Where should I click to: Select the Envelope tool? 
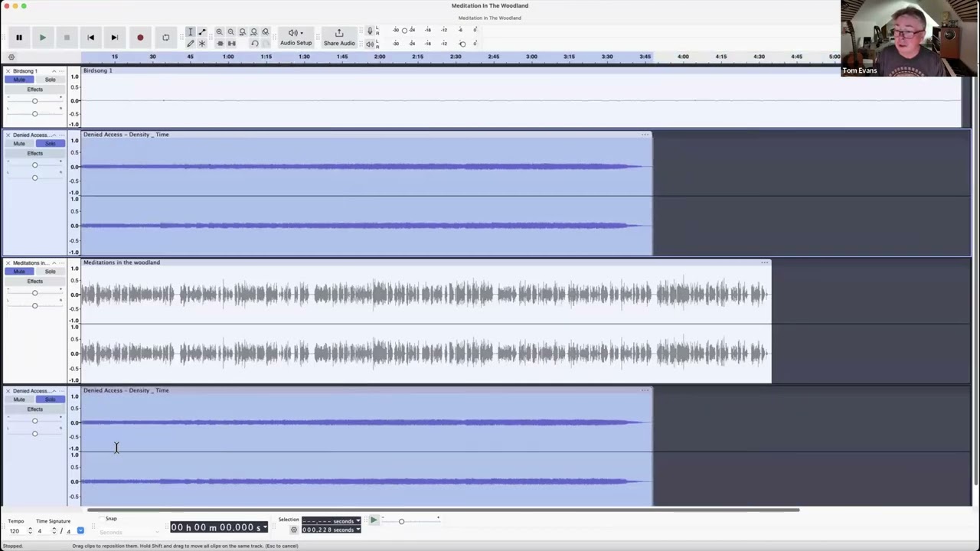[x=202, y=31]
